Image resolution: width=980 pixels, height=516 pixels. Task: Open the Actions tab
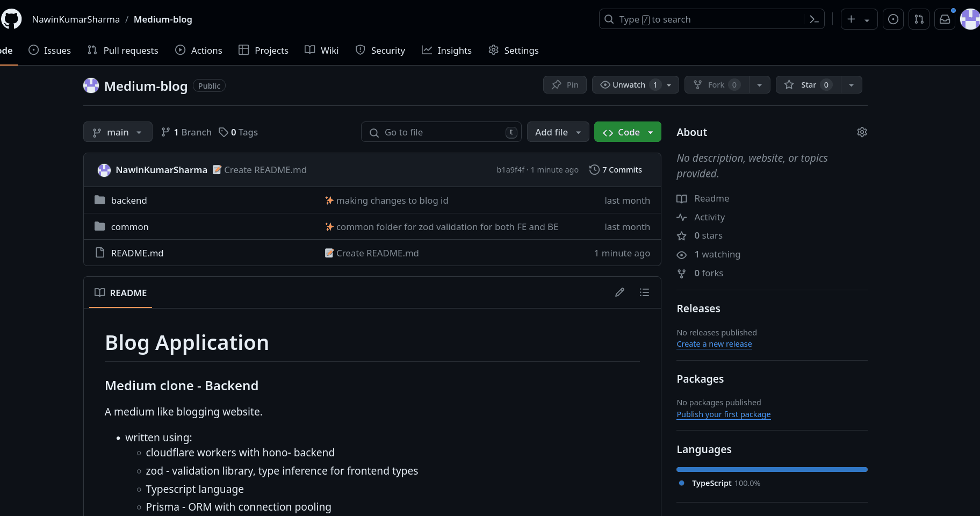[198, 51]
